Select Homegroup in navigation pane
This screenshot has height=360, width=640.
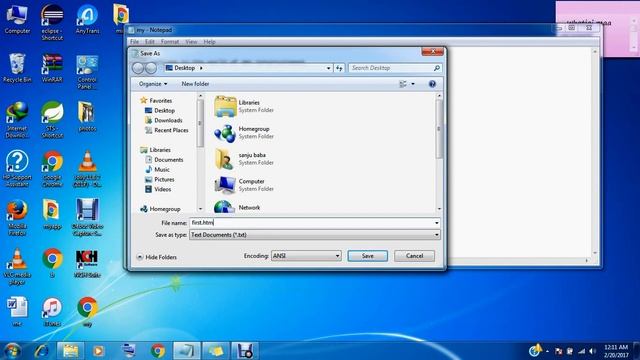(160, 209)
